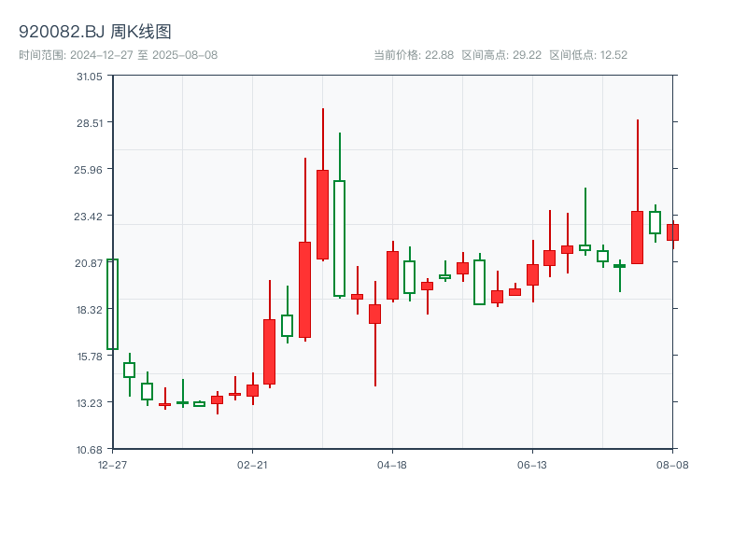Click the first tall green candle at 12-27
This screenshot has width=747, height=560.
click(112, 304)
